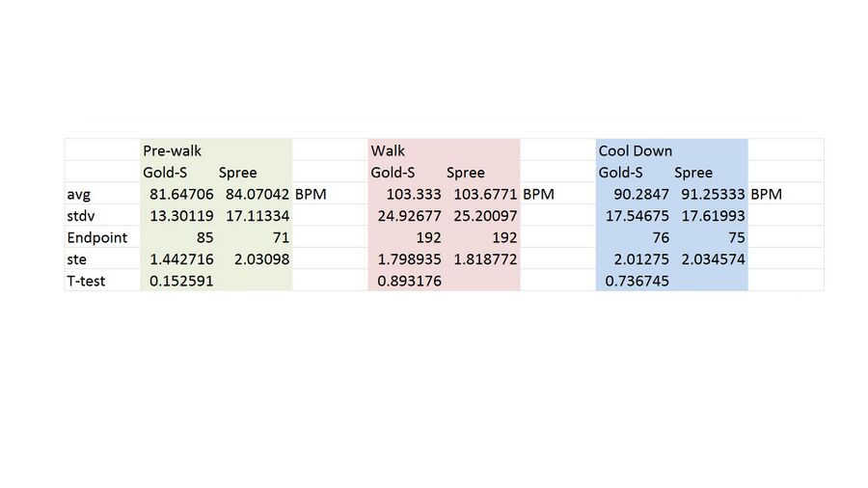Viewport: 868px width, 488px height.
Task: Click the Walk T-test value 0.893176
Action: (409, 281)
